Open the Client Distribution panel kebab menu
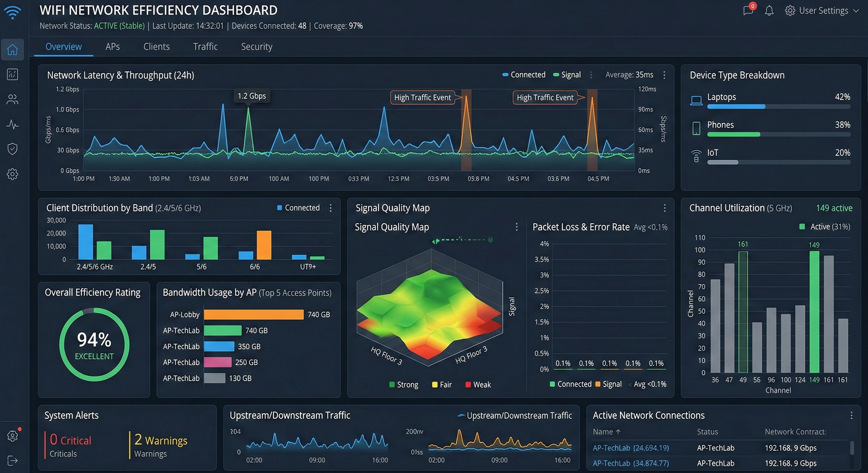The width and height of the screenshot is (868, 473). [x=330, y=208]
